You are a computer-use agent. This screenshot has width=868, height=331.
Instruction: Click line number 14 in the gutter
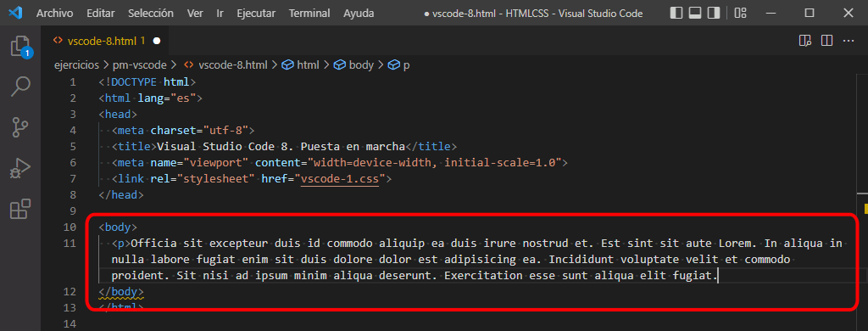point(70,323)
